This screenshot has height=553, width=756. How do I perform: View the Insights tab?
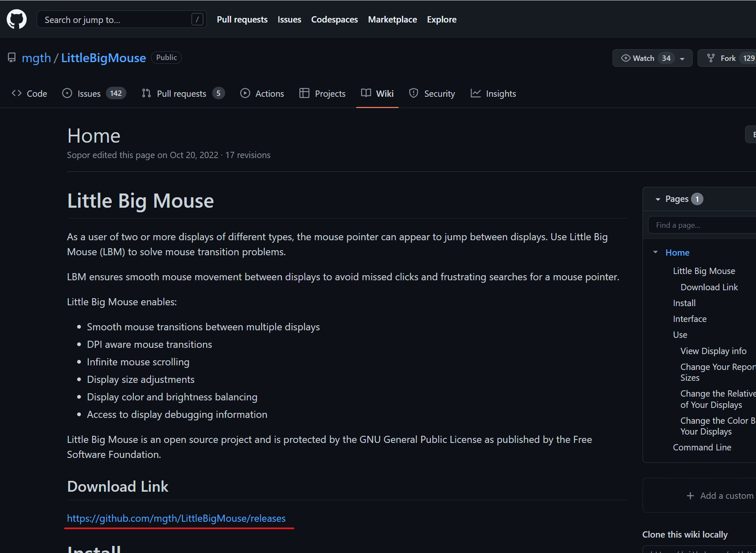coord(494,93)
